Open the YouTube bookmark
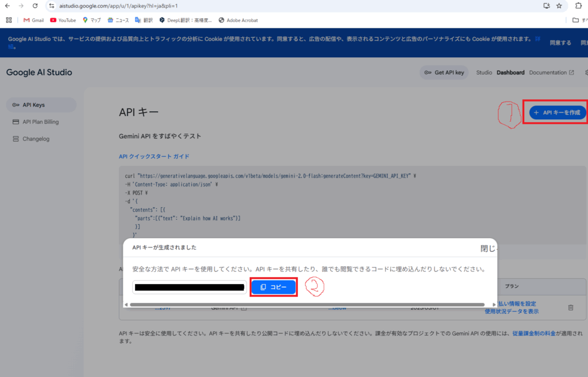The height and width of the screenshot is (377, 588). (63, 20)
